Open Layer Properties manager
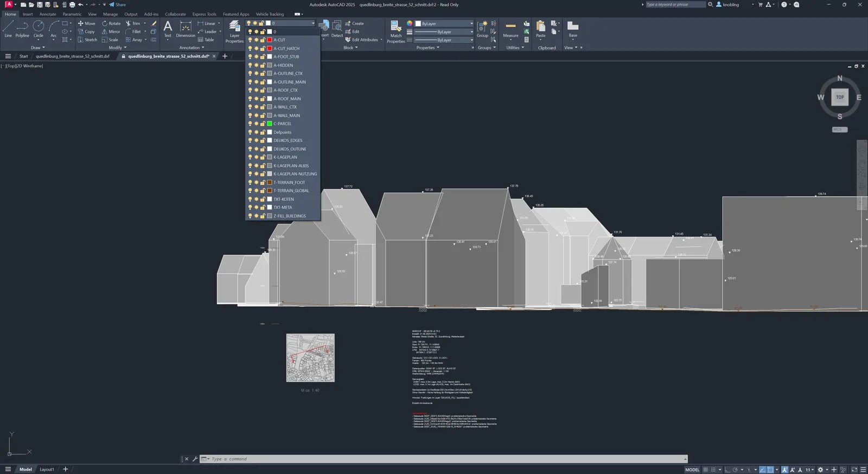868x474 pixels. click(234, 31)
